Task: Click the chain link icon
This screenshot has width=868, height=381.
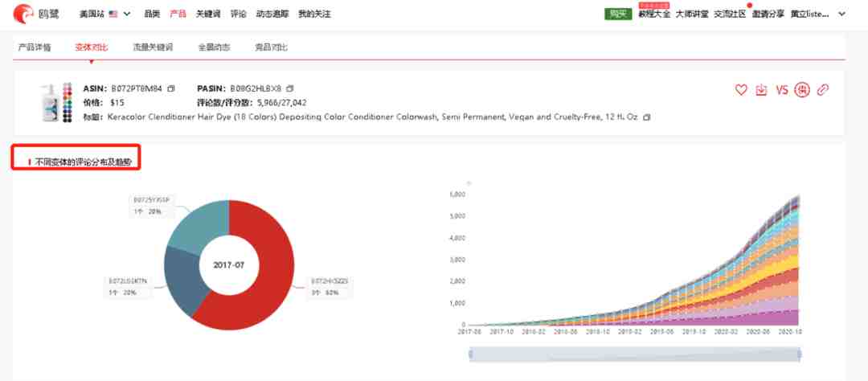Action: pos(823,90)
